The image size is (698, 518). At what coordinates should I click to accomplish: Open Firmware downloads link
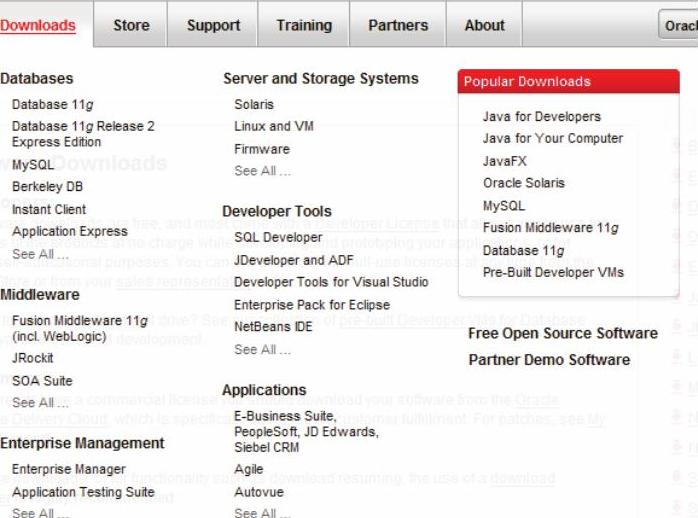tap(262, 149)
